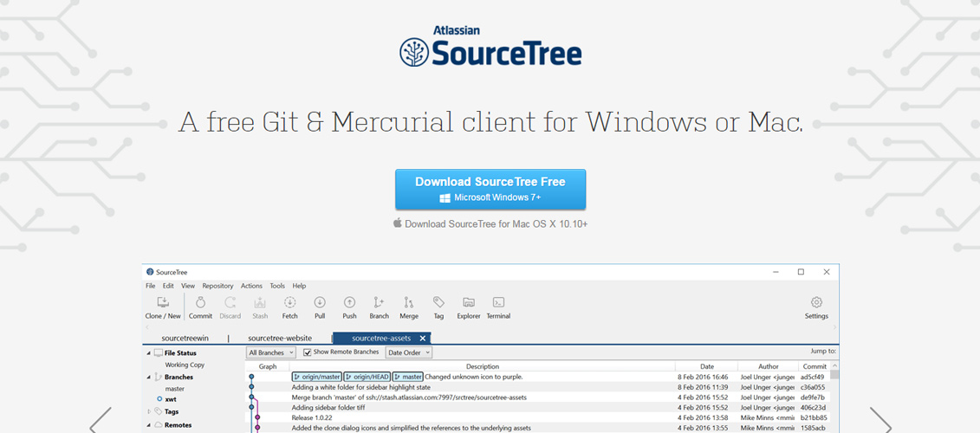Select the sourcetree-assets tab
The width and height of the screenshot is (980, 433).
381,338
